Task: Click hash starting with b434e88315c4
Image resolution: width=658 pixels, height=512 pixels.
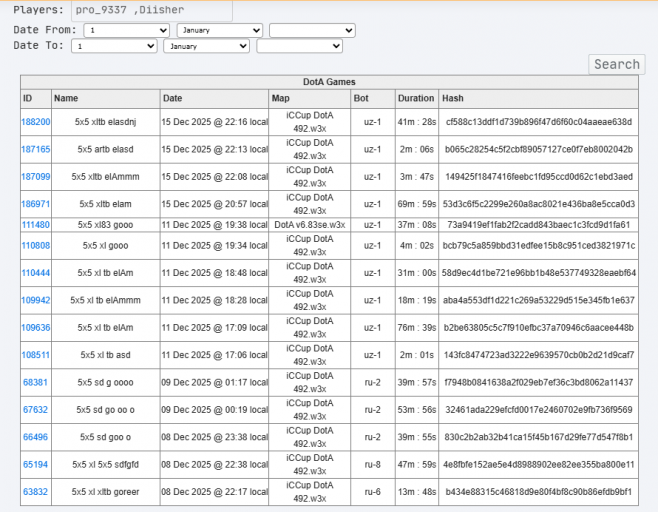Action: (x=539, y=492)
